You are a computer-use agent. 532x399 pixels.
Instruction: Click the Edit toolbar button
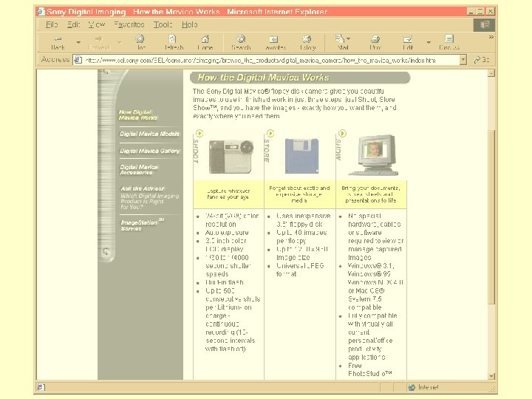coord(408,42)
